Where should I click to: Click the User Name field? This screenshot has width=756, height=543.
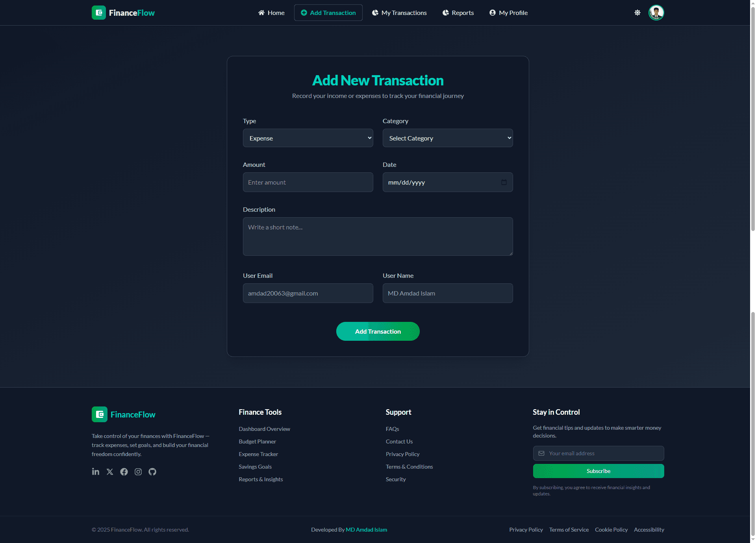pyautogui.click(x=448, y=293)
